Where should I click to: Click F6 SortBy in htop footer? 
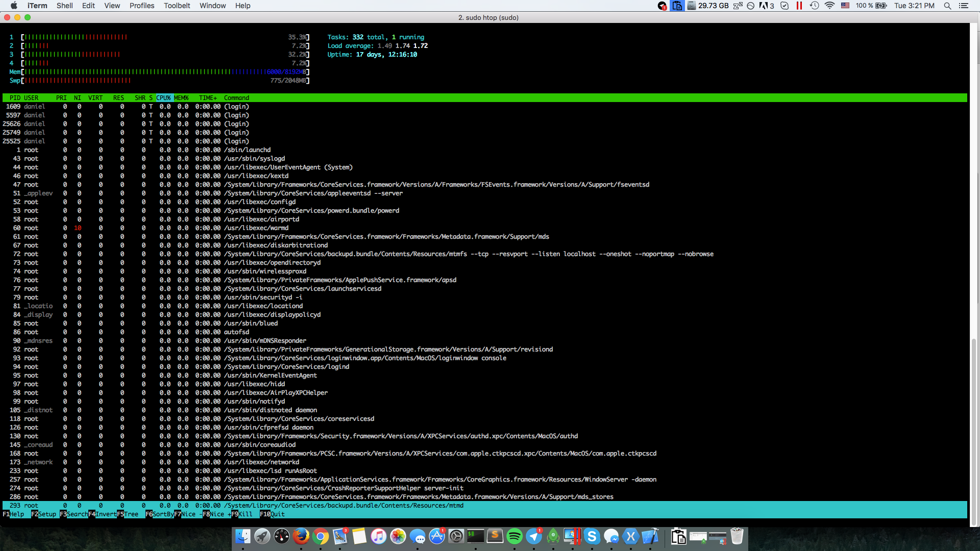coord(160,514)
